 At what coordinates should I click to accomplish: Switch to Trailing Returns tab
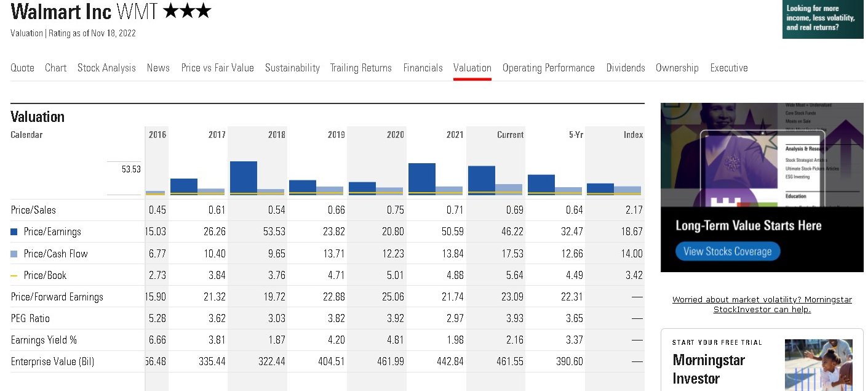pos(360,68)
